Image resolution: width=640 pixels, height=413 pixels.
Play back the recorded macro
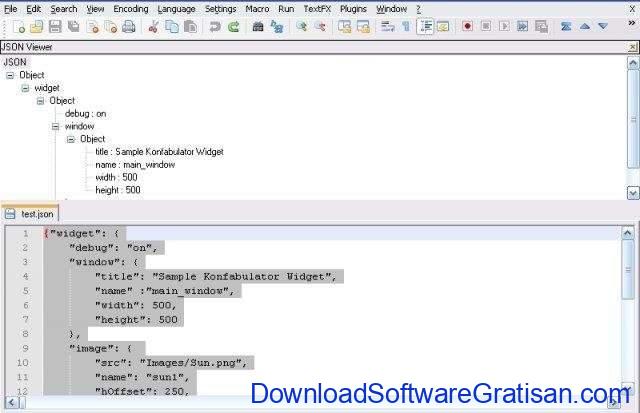504,27
